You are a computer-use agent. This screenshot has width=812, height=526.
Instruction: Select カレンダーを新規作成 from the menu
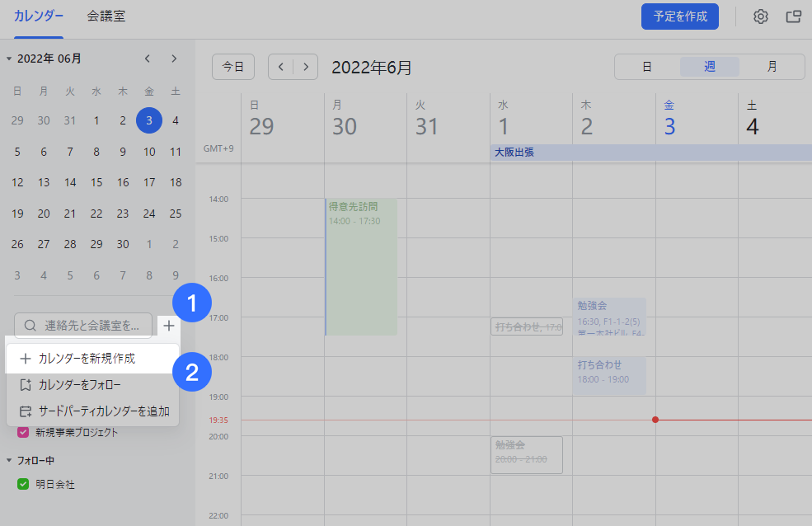point(87,359)
